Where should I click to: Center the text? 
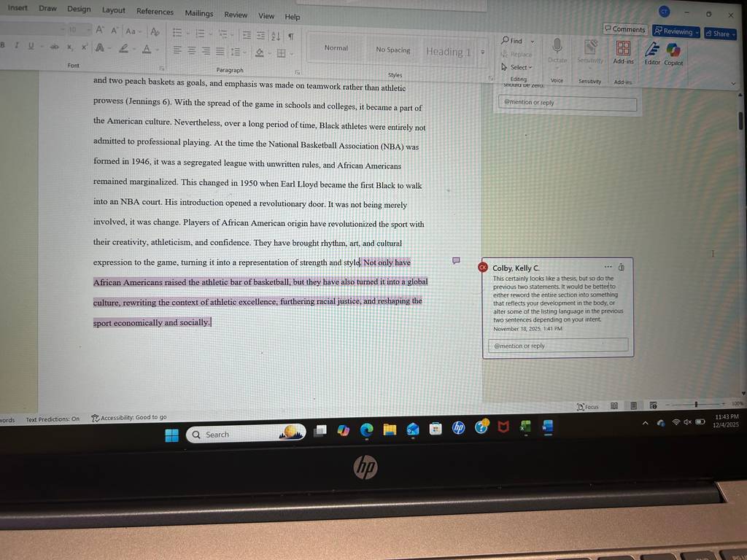[x=192, y=50]
